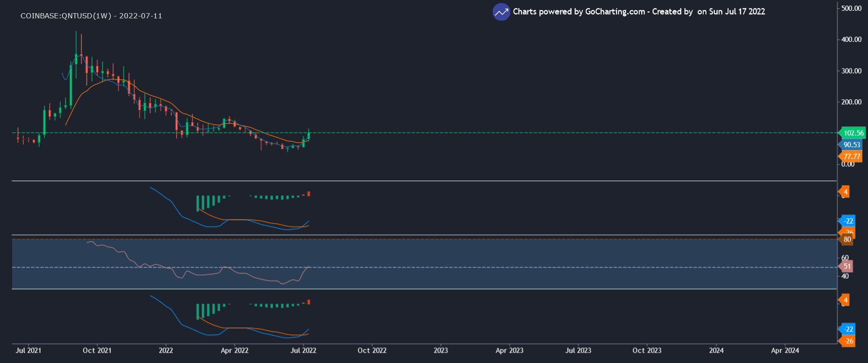Select Apr 2024 on the time axis
This screenshot has height=363, width=868.
click(x=785, y=350)
